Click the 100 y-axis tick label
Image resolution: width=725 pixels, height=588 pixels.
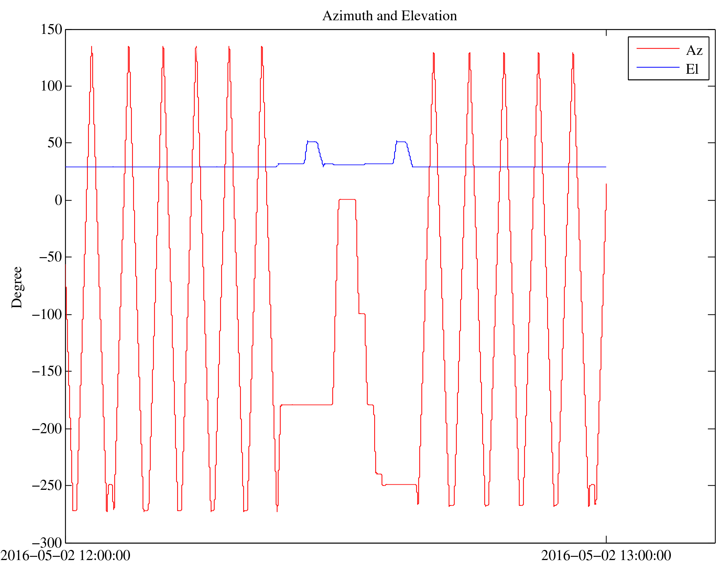tap(51, 86)
